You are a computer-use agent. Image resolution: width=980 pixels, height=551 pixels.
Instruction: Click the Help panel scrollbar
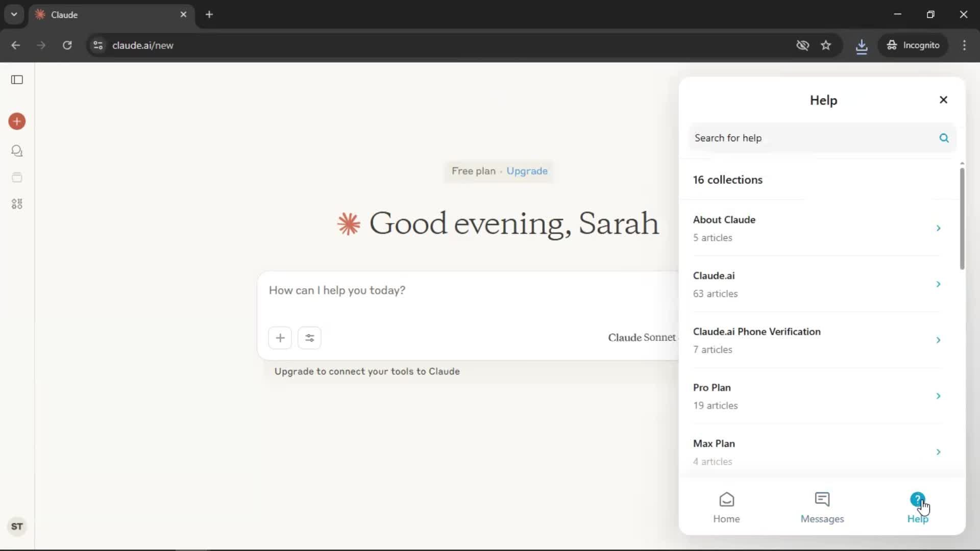coord(962,218)
